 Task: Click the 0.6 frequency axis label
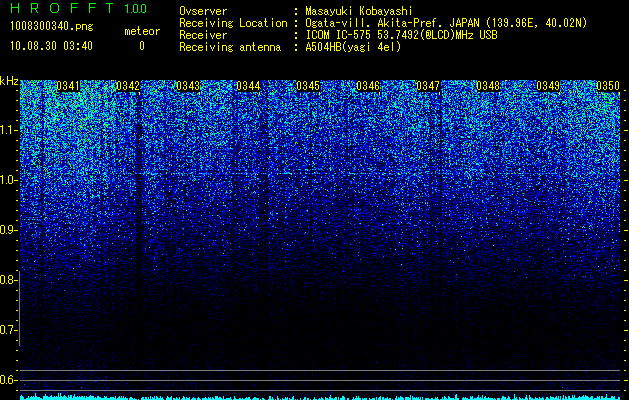pyautogui.click(x=8, y=380)
